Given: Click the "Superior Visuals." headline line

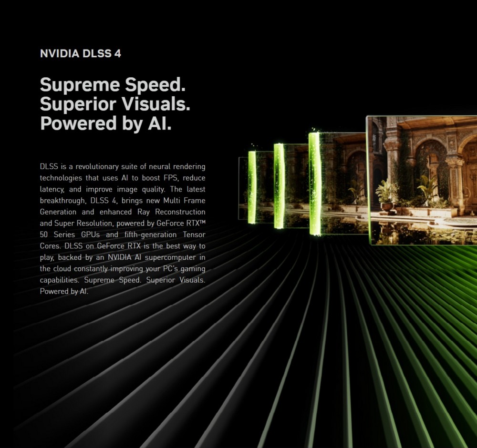Looking at the screenshot, I should [115, 104].
